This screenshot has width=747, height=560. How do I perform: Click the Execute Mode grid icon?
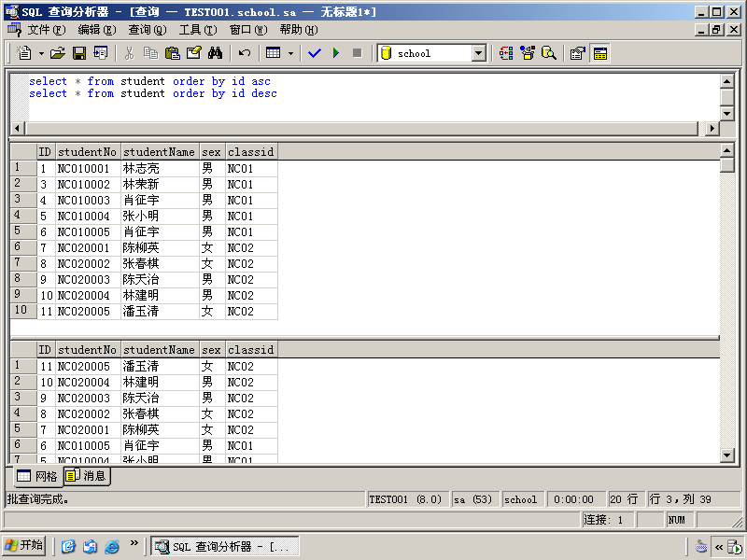(x=274, y=53)
